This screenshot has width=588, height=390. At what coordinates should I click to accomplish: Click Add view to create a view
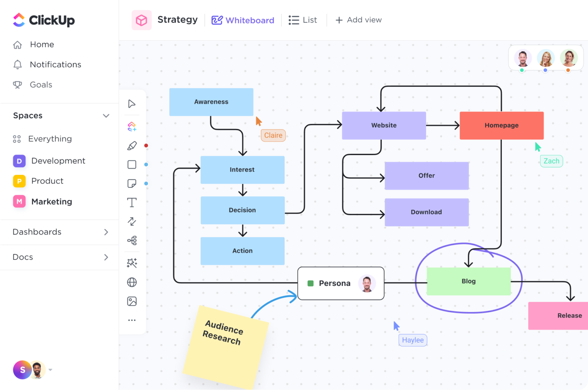[x=358, y=20]
